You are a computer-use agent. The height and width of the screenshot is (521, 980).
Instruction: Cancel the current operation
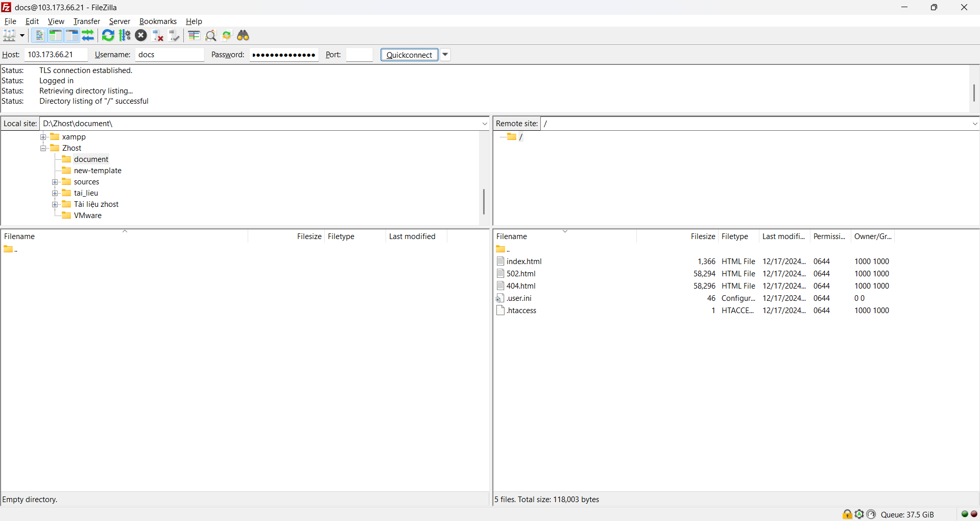coord(141,35)
